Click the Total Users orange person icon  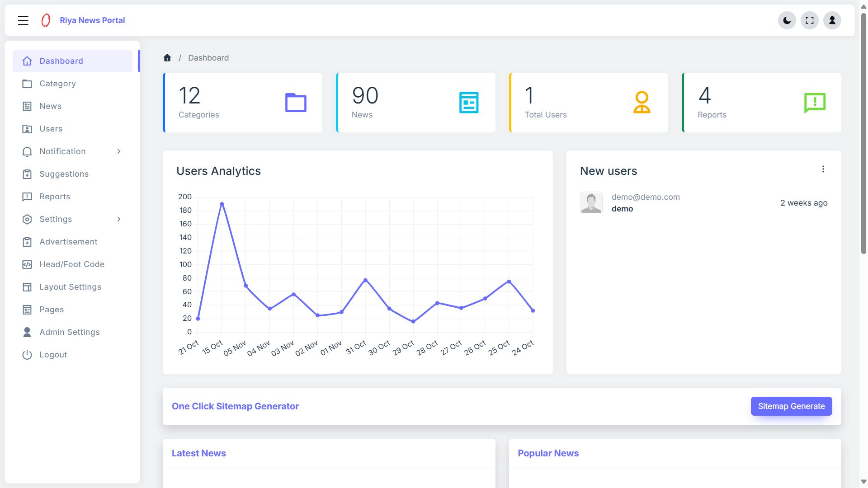pos(642,103)
